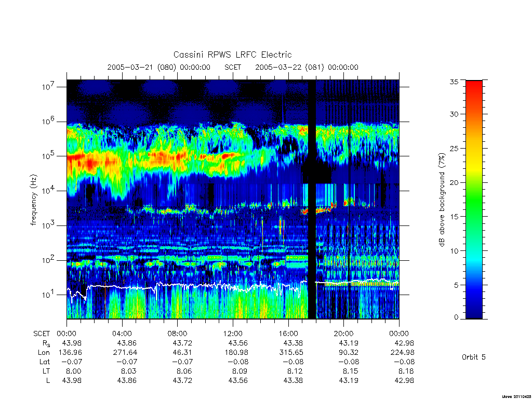Click the 10 tick on the color scale
532x399 pixels.
click(454, 251)
